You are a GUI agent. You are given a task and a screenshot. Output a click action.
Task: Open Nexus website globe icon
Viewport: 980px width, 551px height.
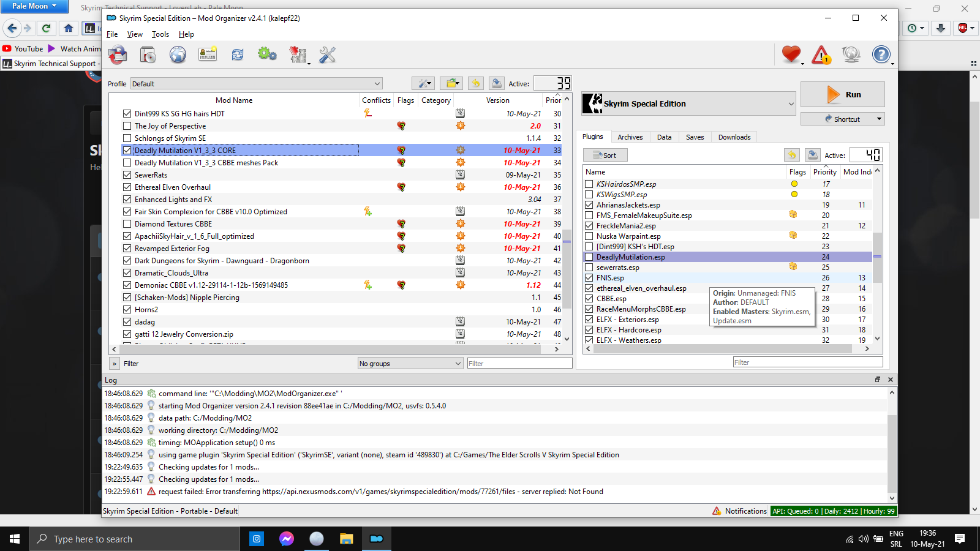(x=178, y=55)
